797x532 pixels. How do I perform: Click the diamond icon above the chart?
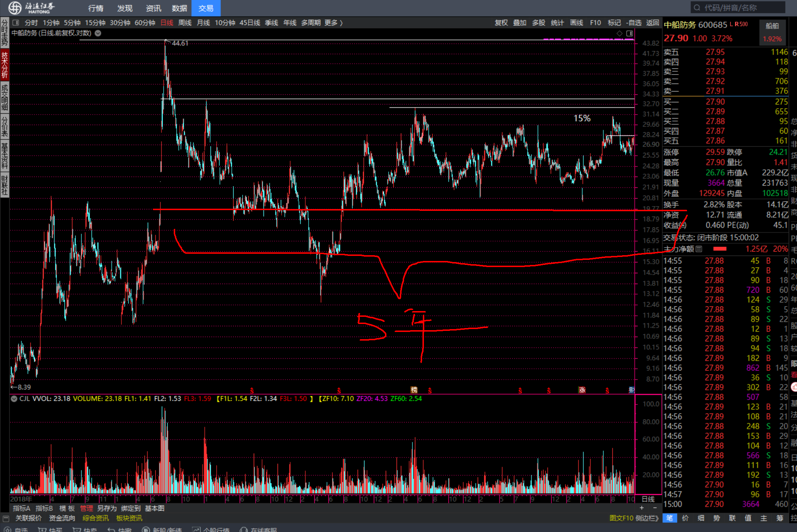click(x=619, y=33)
